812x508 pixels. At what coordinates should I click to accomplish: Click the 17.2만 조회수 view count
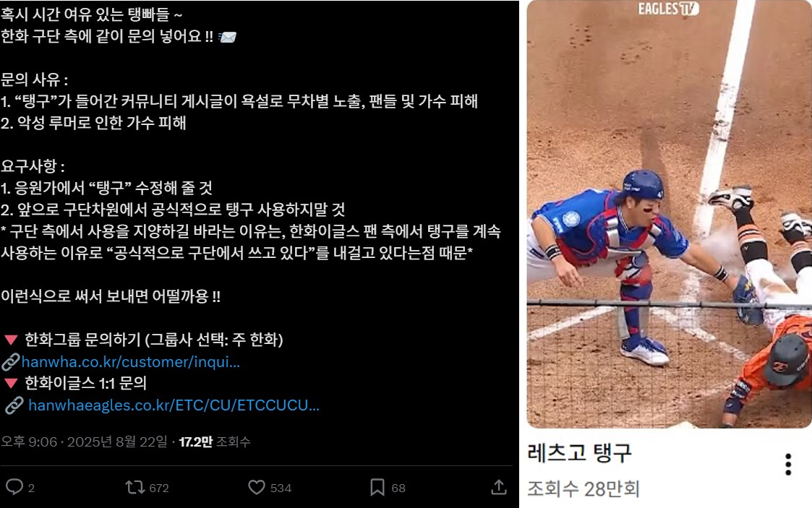point(215,442)
